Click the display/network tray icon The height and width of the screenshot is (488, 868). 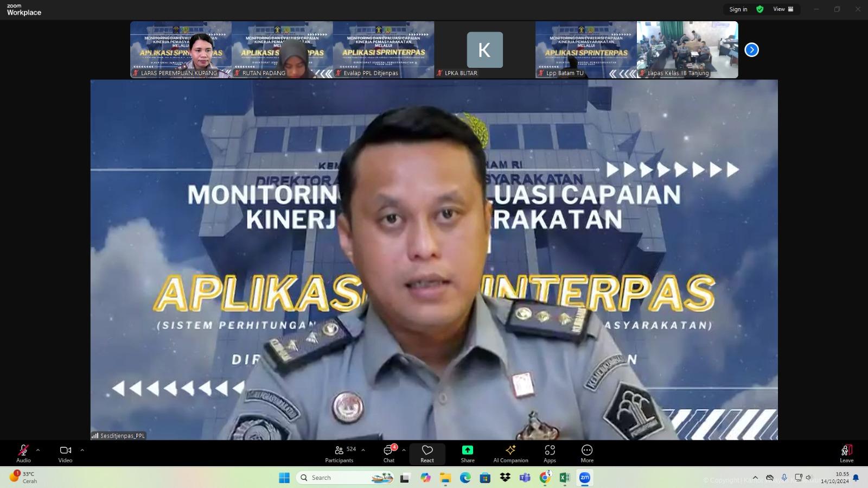coord(798,478)
